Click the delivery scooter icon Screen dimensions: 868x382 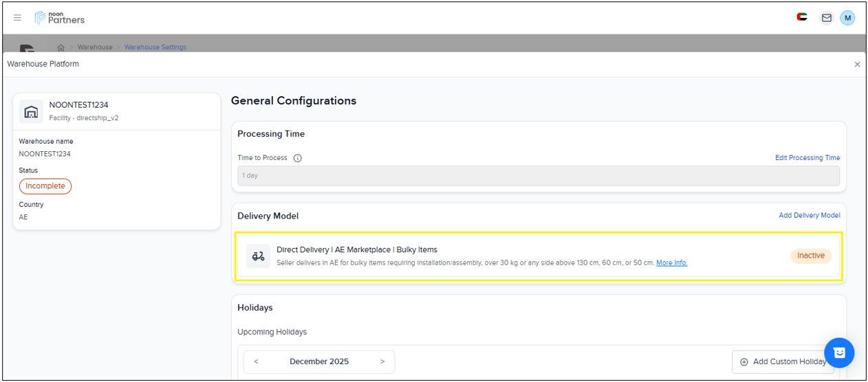tap(259, 256)
